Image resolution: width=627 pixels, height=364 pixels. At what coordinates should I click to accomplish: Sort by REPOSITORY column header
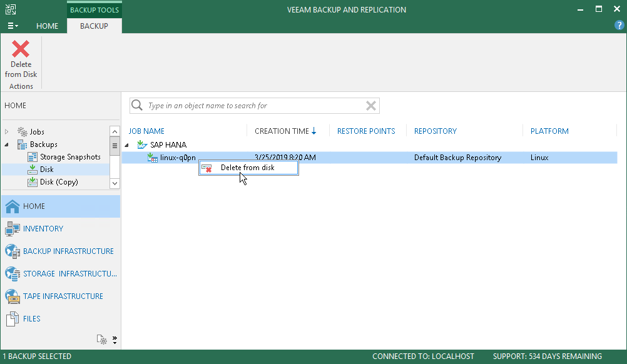[435, 131]
